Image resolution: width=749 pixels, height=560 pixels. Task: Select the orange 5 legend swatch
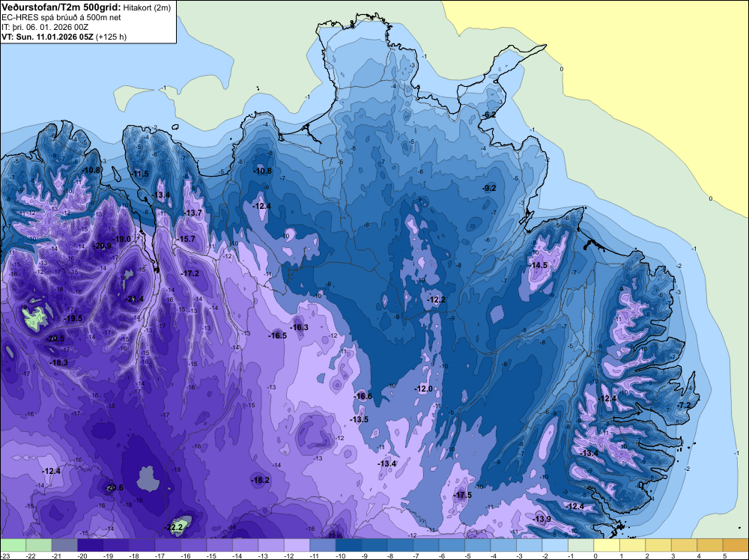click(736, 545)
